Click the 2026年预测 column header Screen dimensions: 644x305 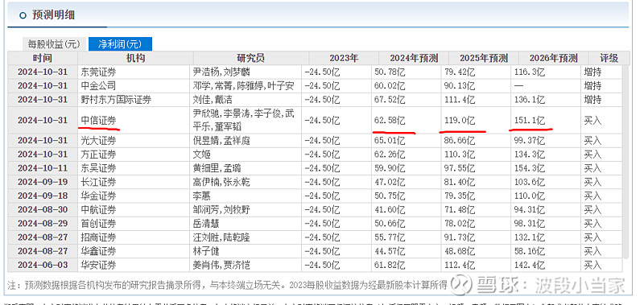[553, 58]
